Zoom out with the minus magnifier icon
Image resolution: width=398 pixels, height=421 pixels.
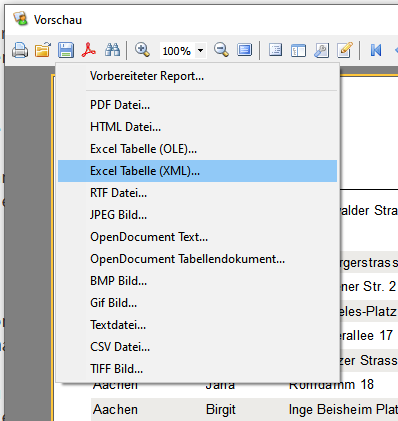[221, 50]
